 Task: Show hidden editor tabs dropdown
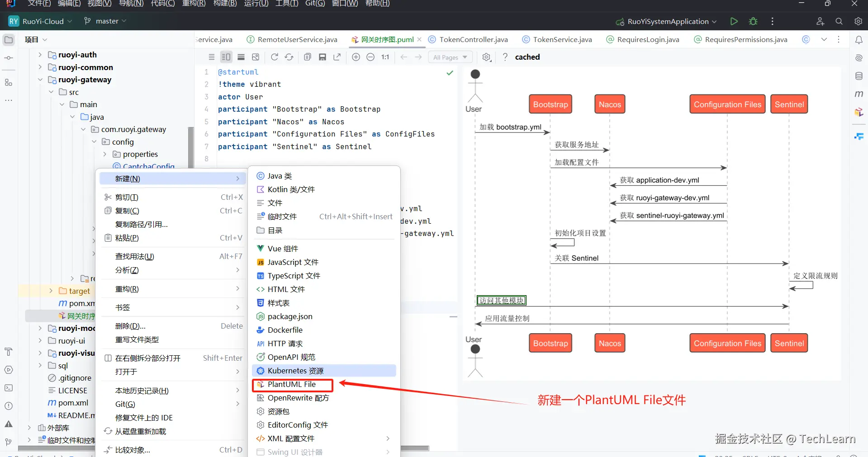pyautogui.click(x=824, y=40)
